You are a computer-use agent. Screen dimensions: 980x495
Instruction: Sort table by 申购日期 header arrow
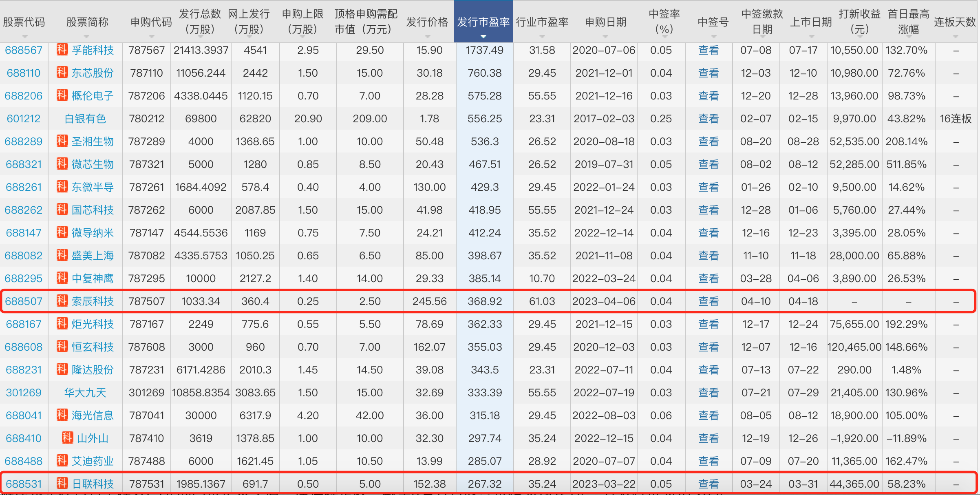pos(605,37)
